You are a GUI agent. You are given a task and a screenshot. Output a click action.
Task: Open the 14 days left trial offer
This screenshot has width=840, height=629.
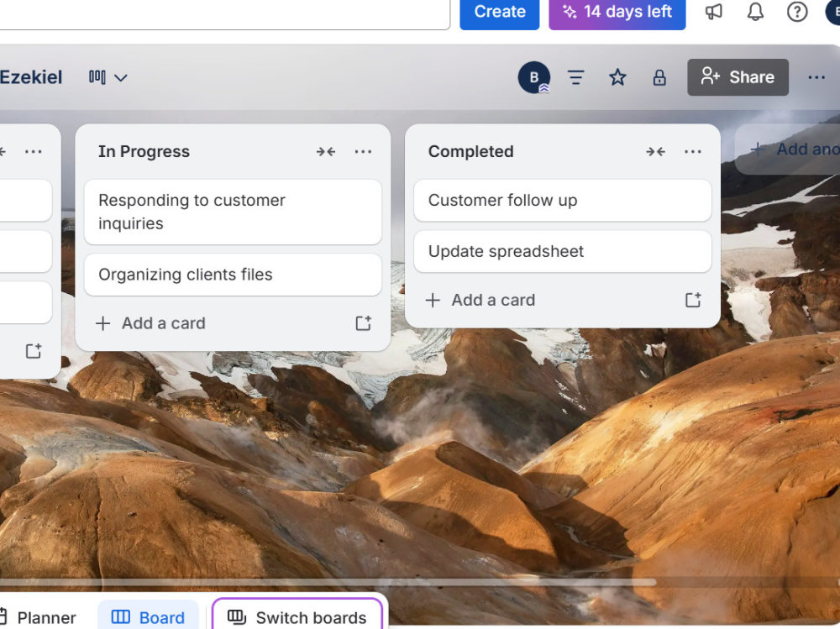point(617,12)
